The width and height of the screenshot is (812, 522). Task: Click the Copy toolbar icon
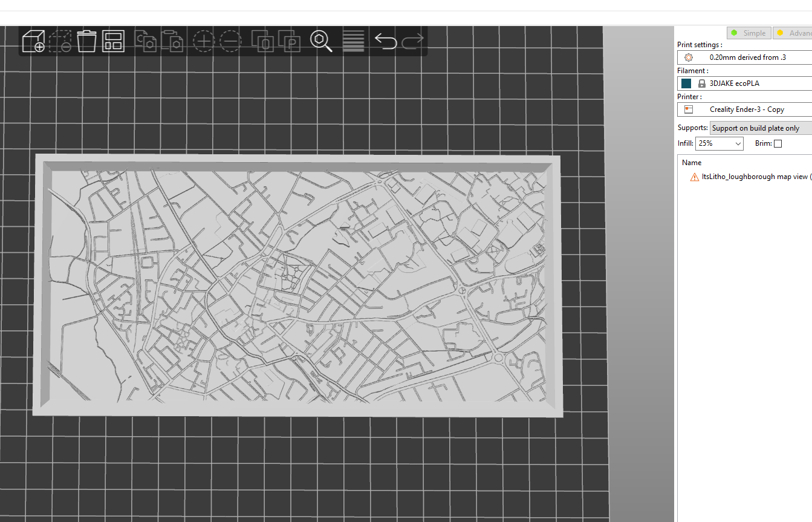click(145, 41)
